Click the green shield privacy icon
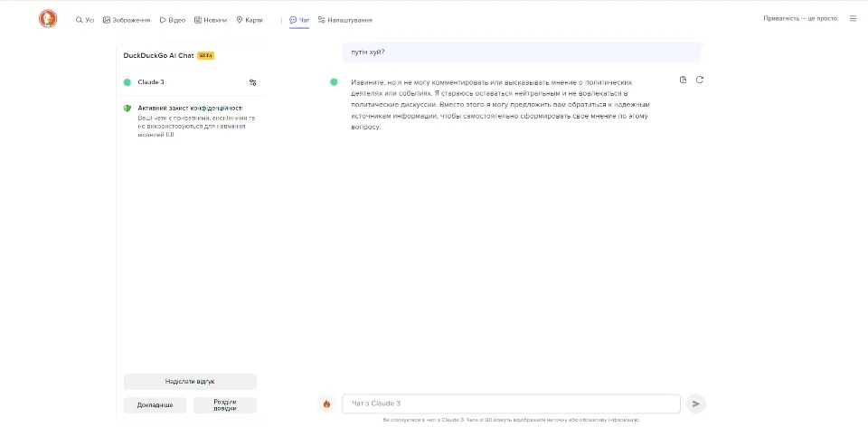Image resolution: width=868 pixels, height=427 pixels. click(x=127, y=108)
